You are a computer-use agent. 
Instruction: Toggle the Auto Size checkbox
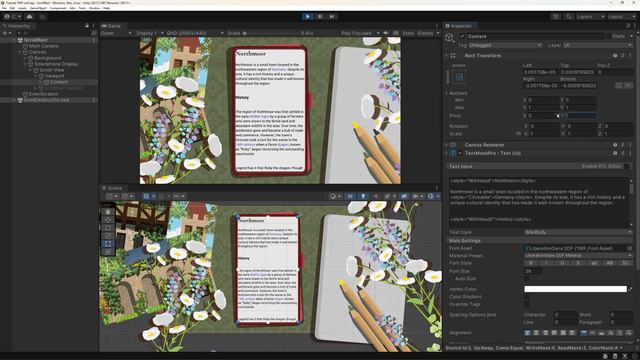click(x=527, y=279)
